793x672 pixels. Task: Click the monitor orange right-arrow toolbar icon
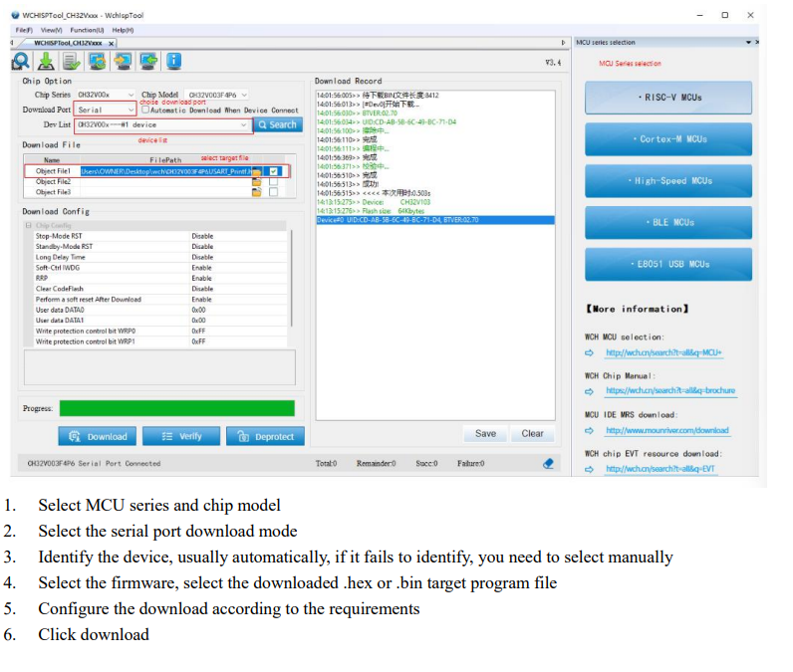pos(123,62)
